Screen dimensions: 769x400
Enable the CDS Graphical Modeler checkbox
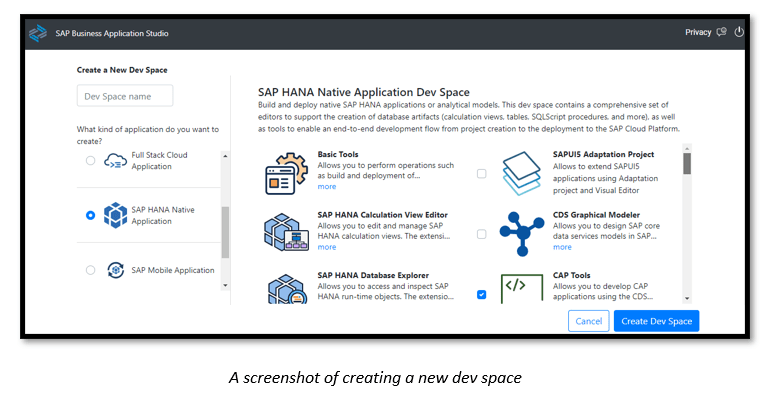[482, 234]
